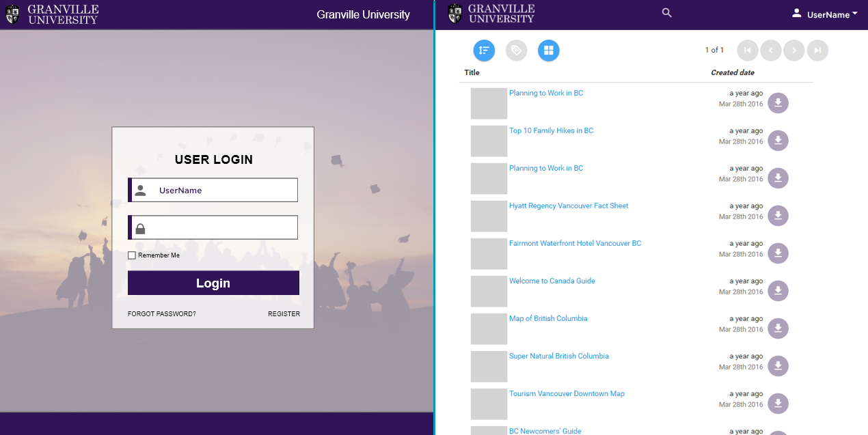The width and height of the screenshot is (868, 435).
Task: Open search in the document list header
Action: pyautogui.click(x=667, y=13)
